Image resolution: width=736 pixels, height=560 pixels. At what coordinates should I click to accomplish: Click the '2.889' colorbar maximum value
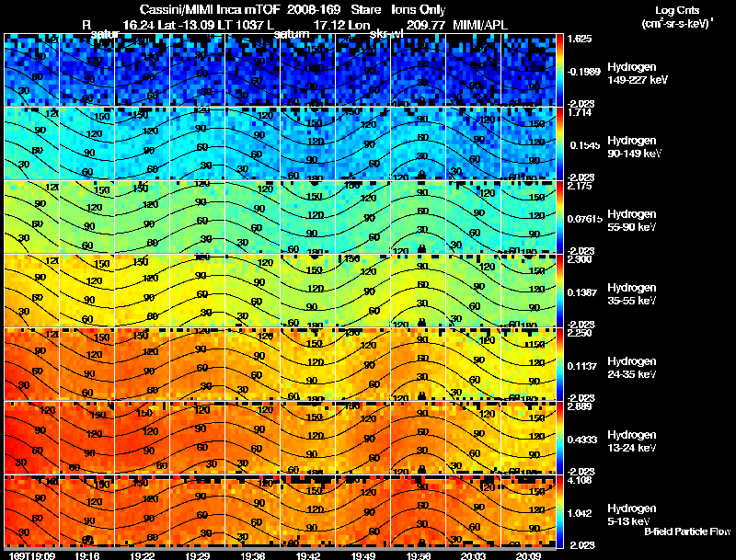pyautogui.click(x=580, y=406)
